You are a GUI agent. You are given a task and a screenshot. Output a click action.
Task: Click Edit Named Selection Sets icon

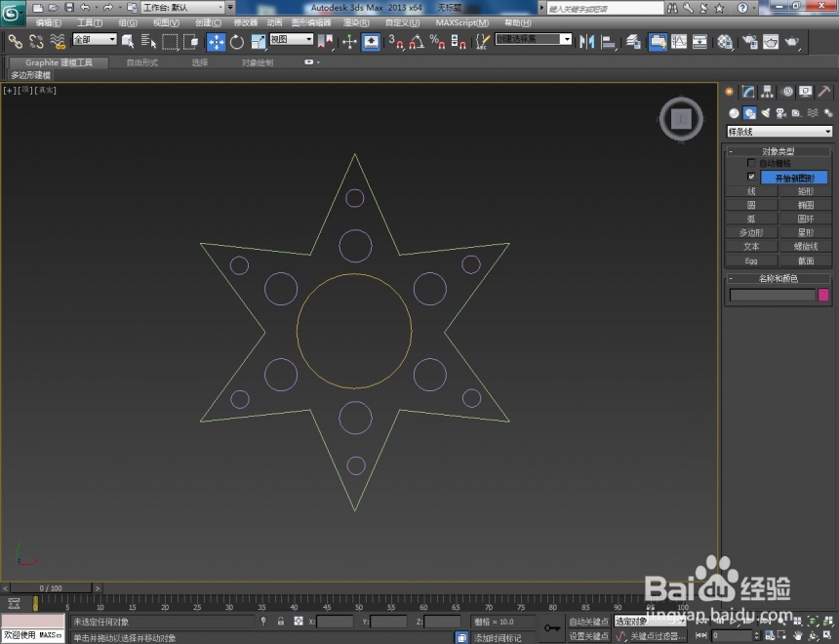tap(482, 41)
